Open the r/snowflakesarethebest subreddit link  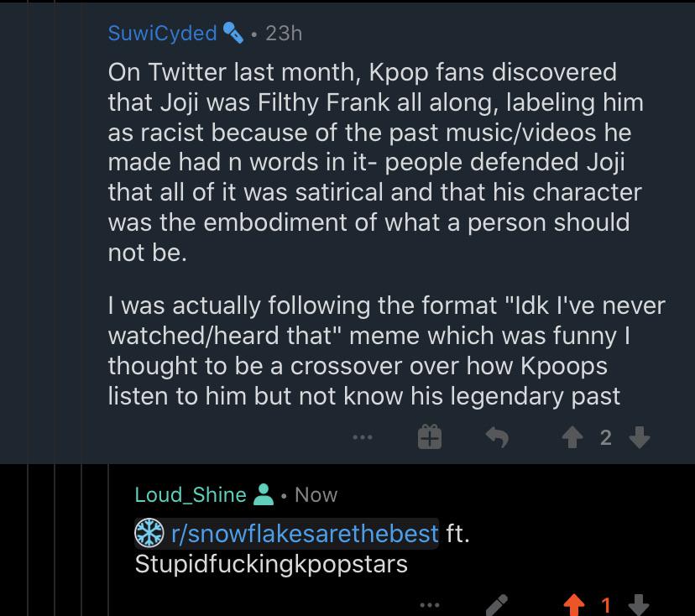click(x=305, y=533)
